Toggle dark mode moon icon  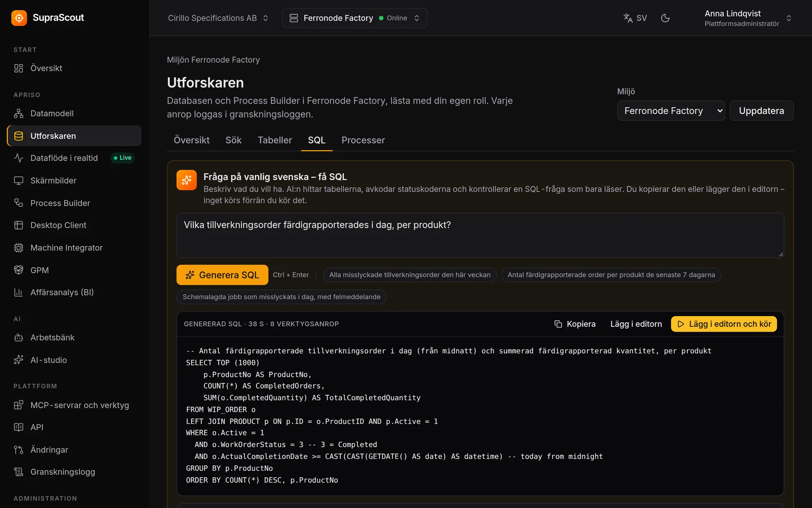[665, 18]
